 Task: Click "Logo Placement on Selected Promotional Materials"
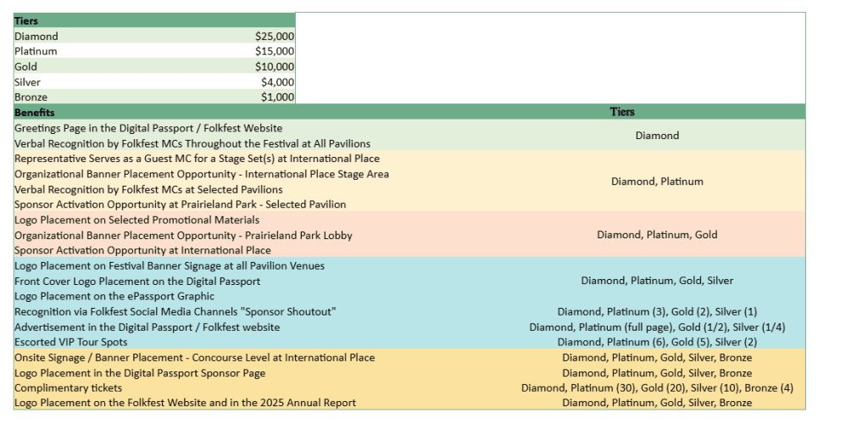pos(136,220)
